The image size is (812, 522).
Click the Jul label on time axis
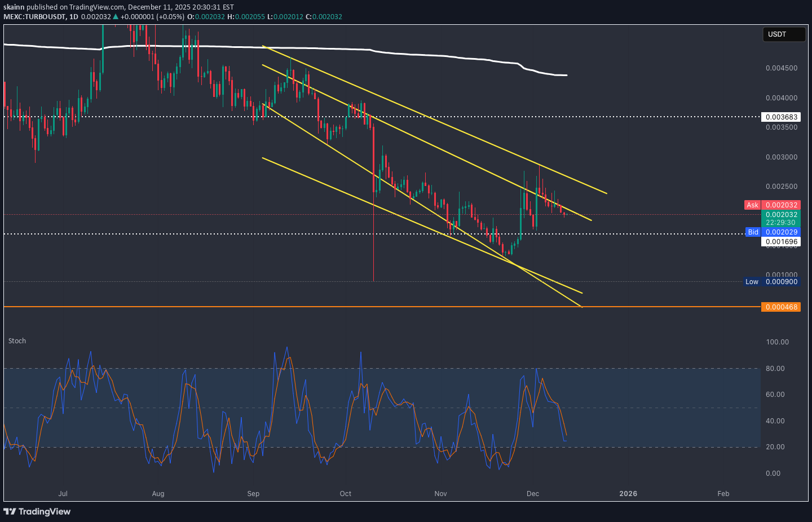pyautogui.click(x=63, y=494)
